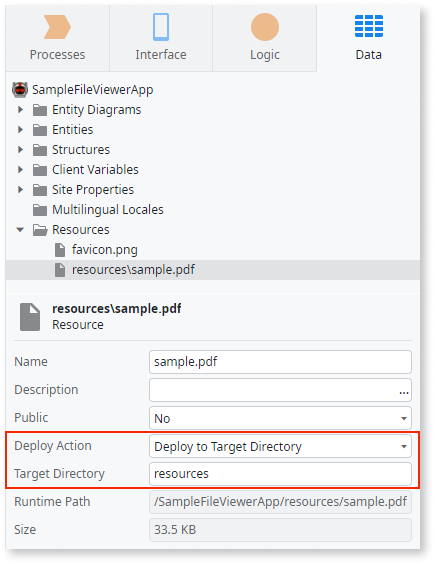Open the Processes tab
Viewport: 435px width, 564px height.
click(57, 38)
